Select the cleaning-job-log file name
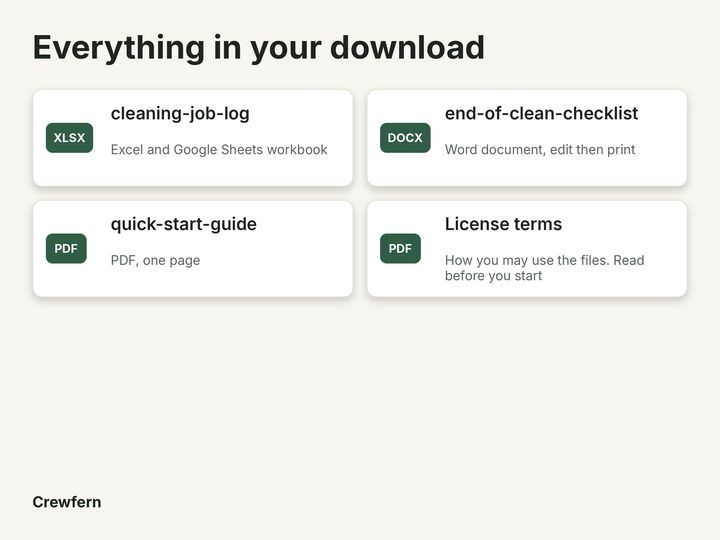The height and width of the screenshot is (540, 720). (x=180, y=113)
